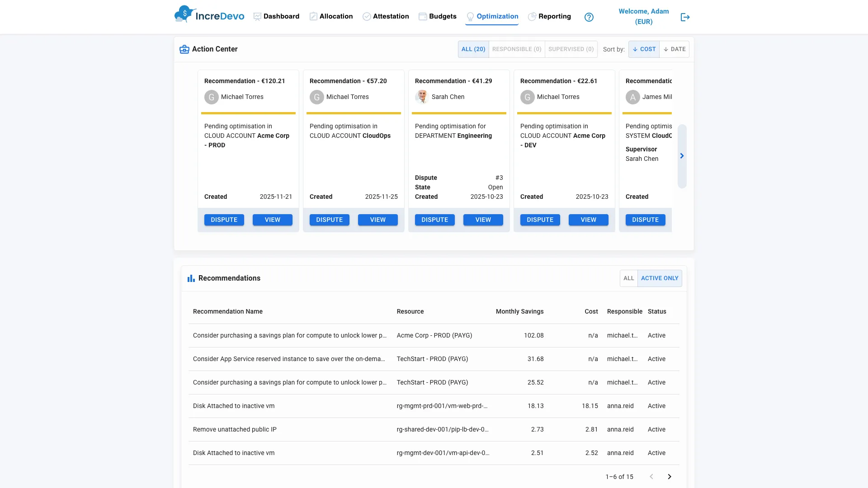Select the Optimization tab
This screenshot has width=868, height=488.
coord(497,16)
